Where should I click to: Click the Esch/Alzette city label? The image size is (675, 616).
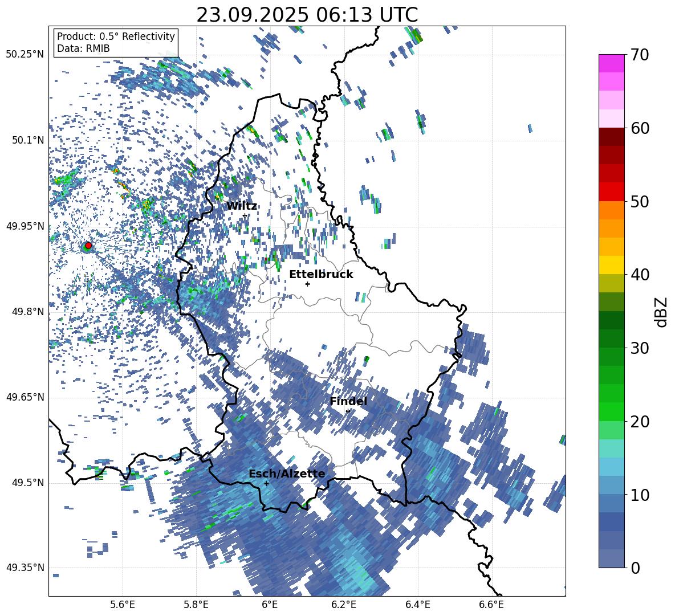tap(287, 474)
